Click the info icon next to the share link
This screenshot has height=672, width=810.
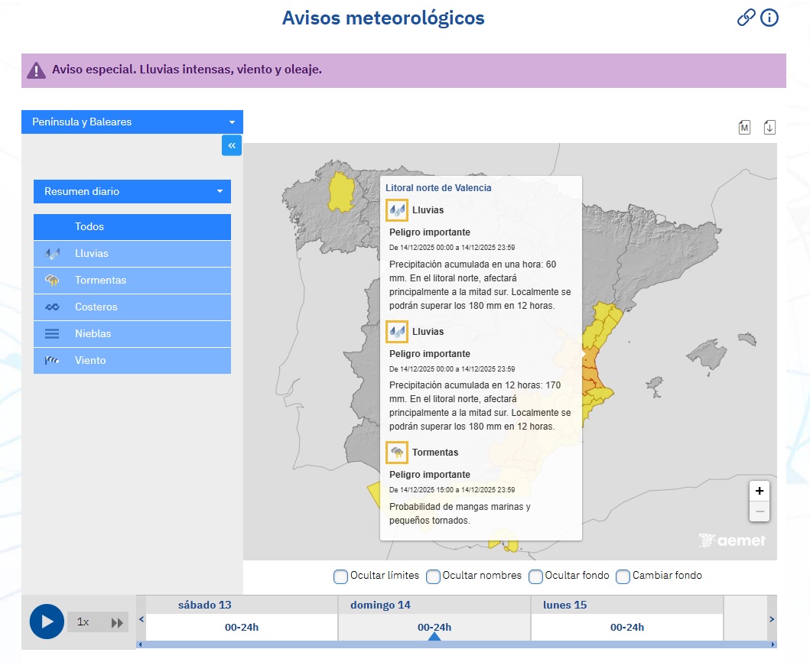[769, 17]
